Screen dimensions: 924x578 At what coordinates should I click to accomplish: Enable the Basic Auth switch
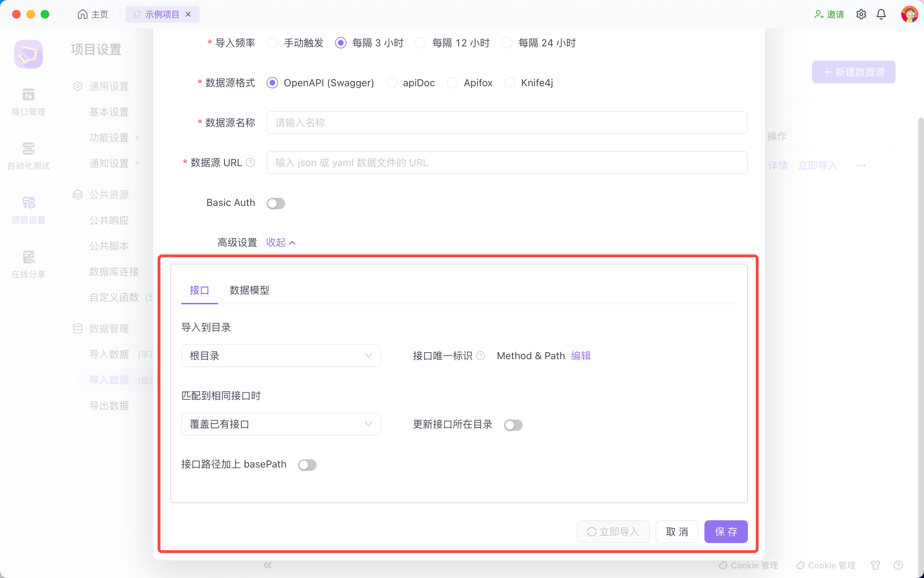pos(276,203)
